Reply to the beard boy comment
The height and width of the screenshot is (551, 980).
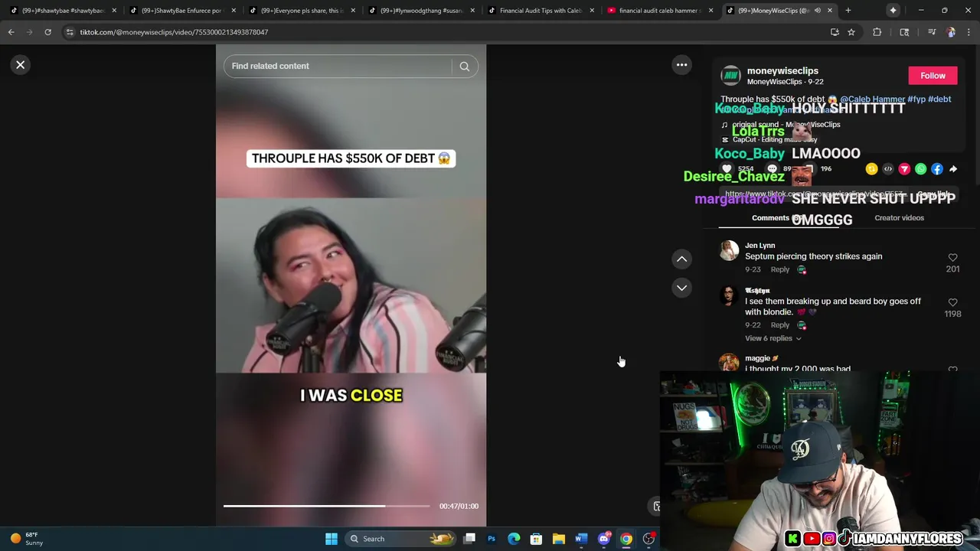click(779, 325)
